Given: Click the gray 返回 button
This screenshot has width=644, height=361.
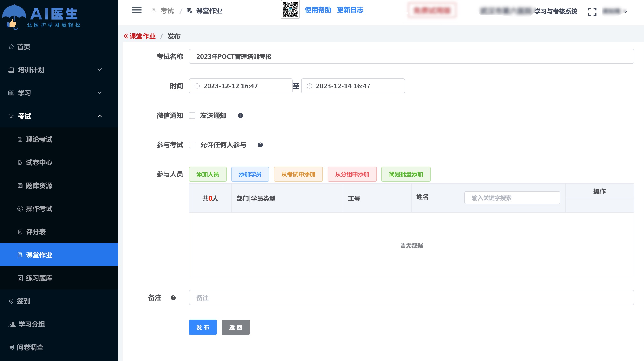Looking at the screenshot, I should coord(236,327).
